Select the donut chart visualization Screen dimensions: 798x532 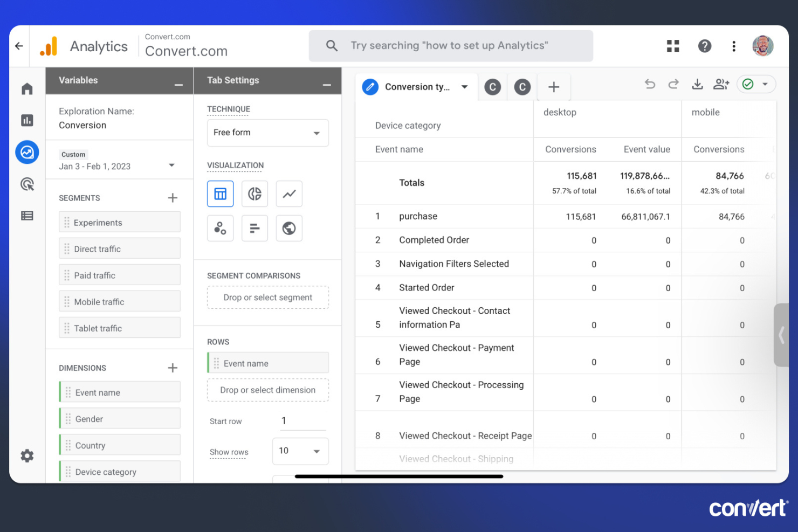[x=254, y=194]
